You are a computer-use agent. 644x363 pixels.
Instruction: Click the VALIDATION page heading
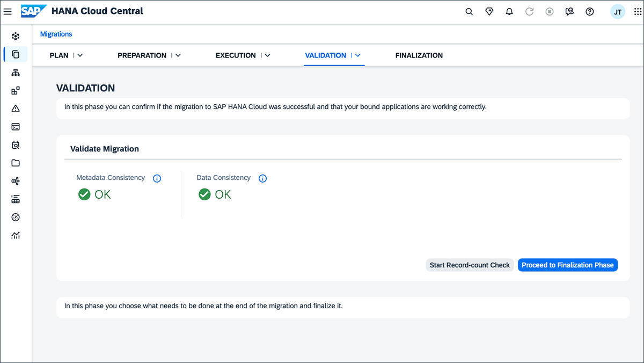point(86,88)
